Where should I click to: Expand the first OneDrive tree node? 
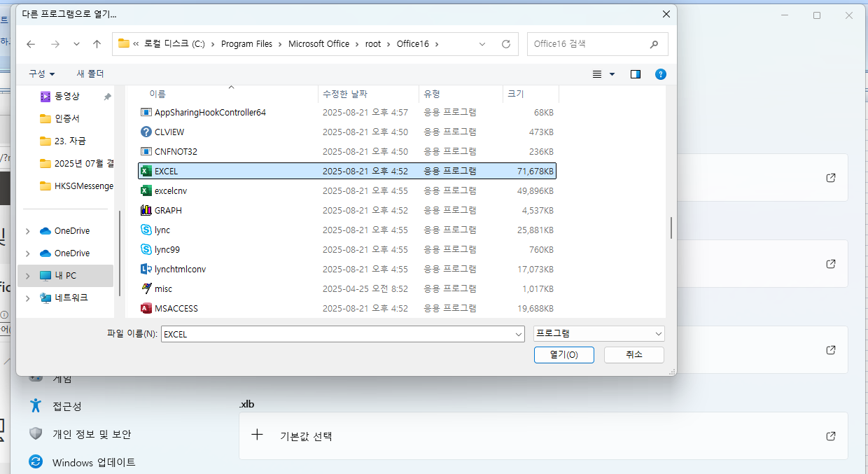click(x=27, y=231)
